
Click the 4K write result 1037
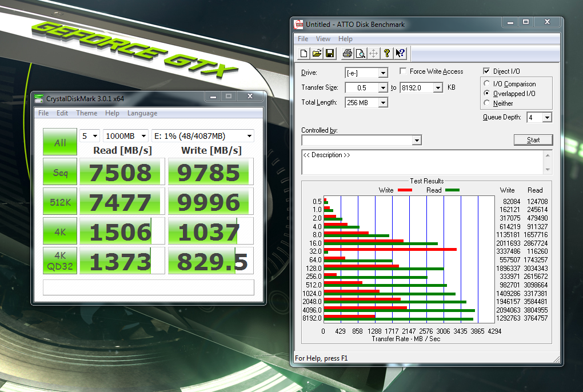click(211, 231)
